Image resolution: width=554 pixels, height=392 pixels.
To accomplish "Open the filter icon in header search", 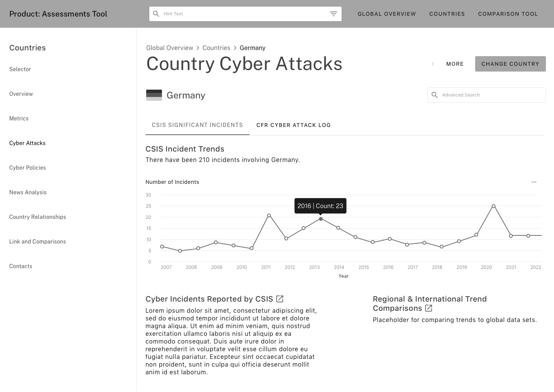I will pyautogui.click(x=334, y=14).
